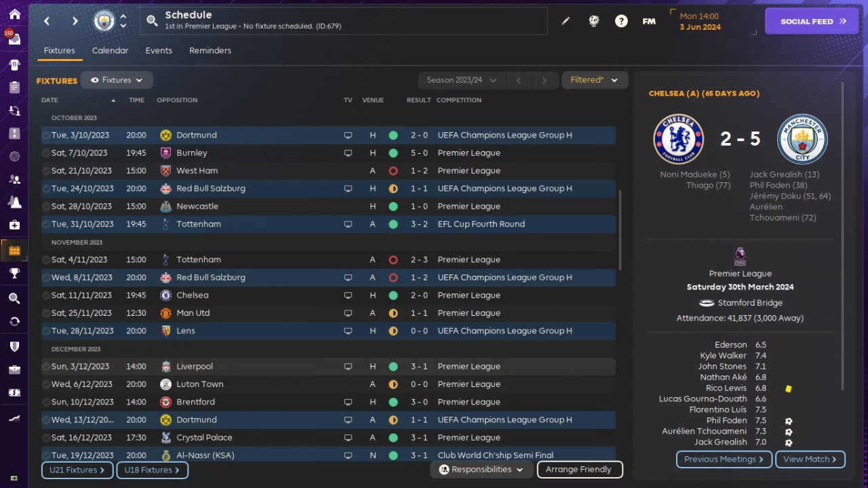Click Stamford Bridge stadium name
This screenshot has width=868, height=488.
click(750, 303)
